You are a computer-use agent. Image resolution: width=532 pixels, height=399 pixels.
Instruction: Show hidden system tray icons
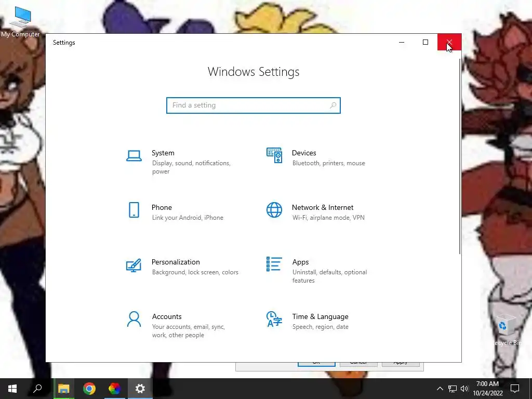pyautogui.click(x=440, y=389)
